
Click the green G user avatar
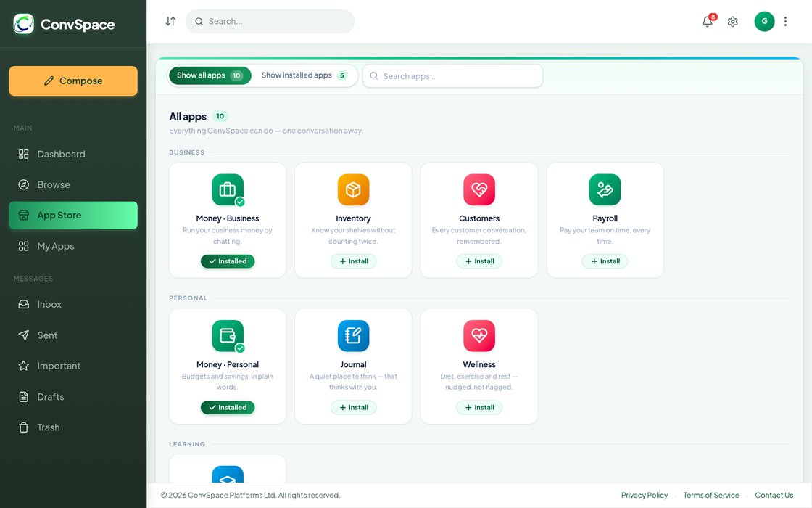point(764,21)
